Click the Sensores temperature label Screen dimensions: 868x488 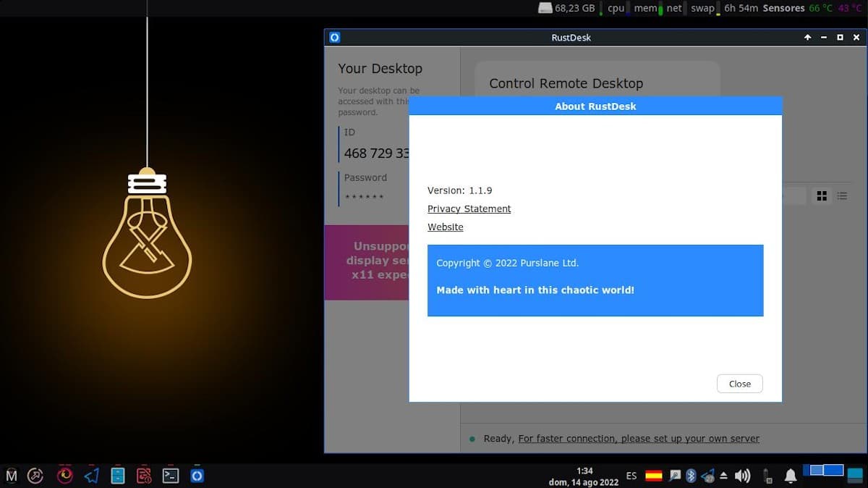tap(783, 8)
